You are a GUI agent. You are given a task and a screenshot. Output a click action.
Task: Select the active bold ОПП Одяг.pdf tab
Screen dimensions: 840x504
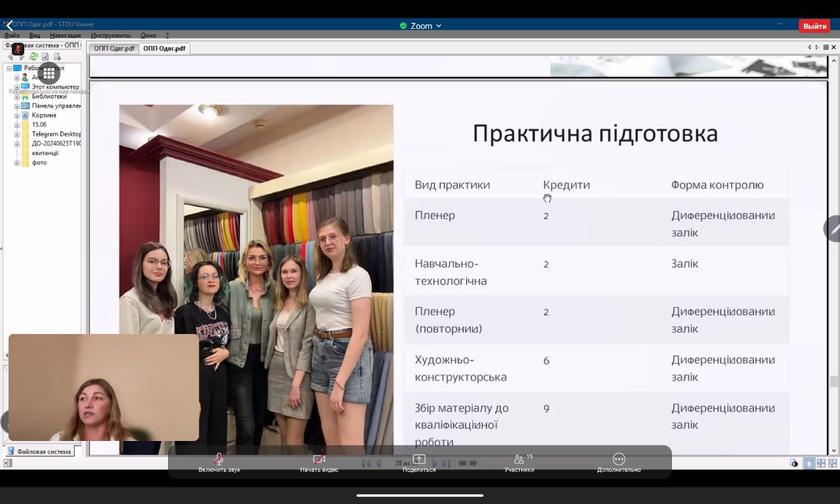(165, 49)
